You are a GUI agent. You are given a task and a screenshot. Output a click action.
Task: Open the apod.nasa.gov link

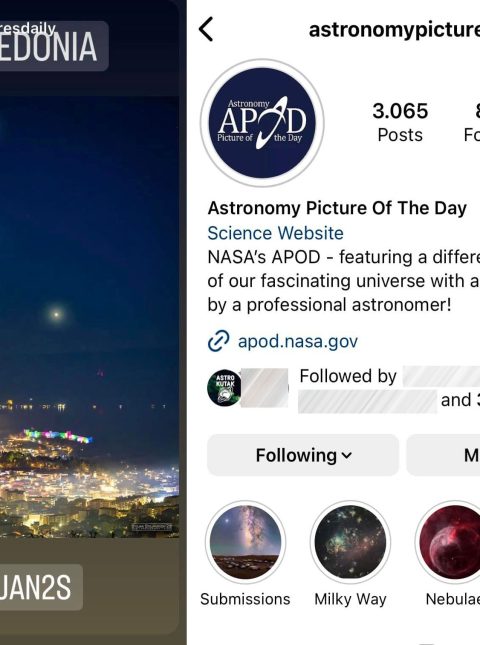pos(298,341)
